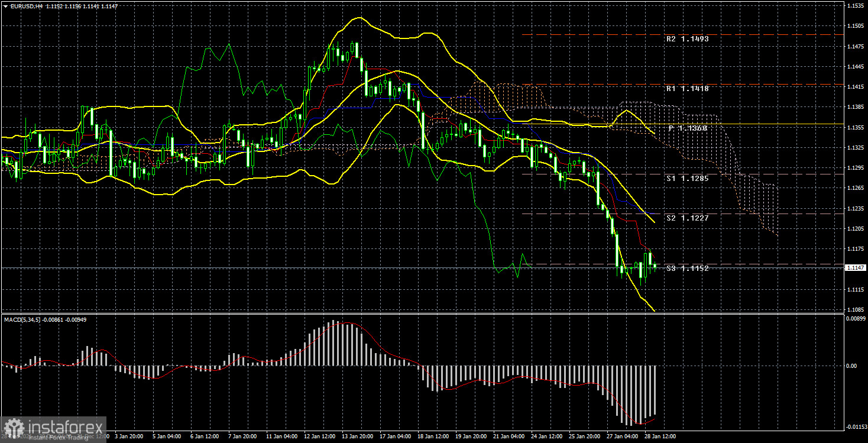Image resolution: width=868 pixels, height=443 pixels.
Task: Click MACD scale value 0.00899
Action: 856,318
